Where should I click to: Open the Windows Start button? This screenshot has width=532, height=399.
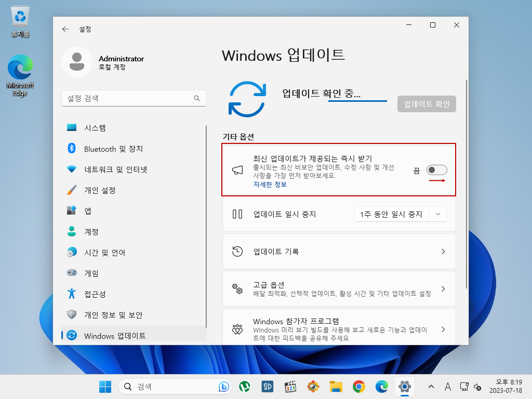click(105, 387)
